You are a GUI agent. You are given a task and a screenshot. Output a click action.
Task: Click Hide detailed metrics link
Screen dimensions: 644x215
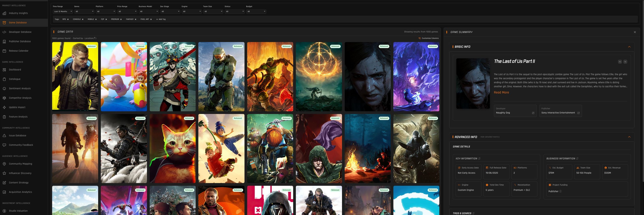tap(490, 137)
